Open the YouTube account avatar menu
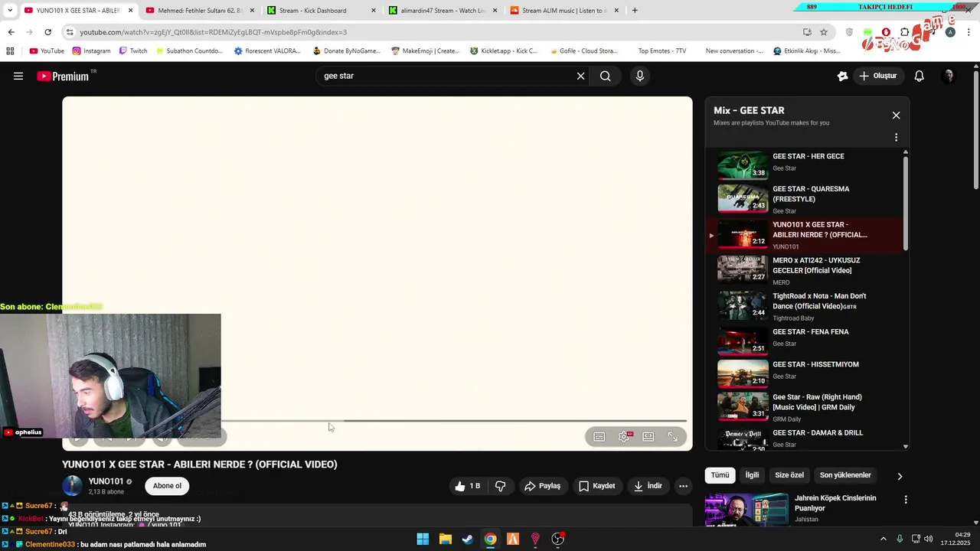 pos(949,76)
